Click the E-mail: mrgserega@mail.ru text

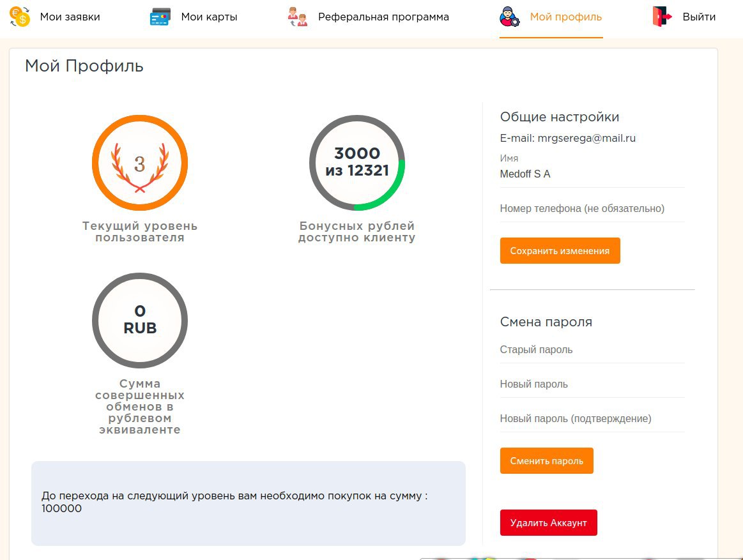click(x=568, y=139)
